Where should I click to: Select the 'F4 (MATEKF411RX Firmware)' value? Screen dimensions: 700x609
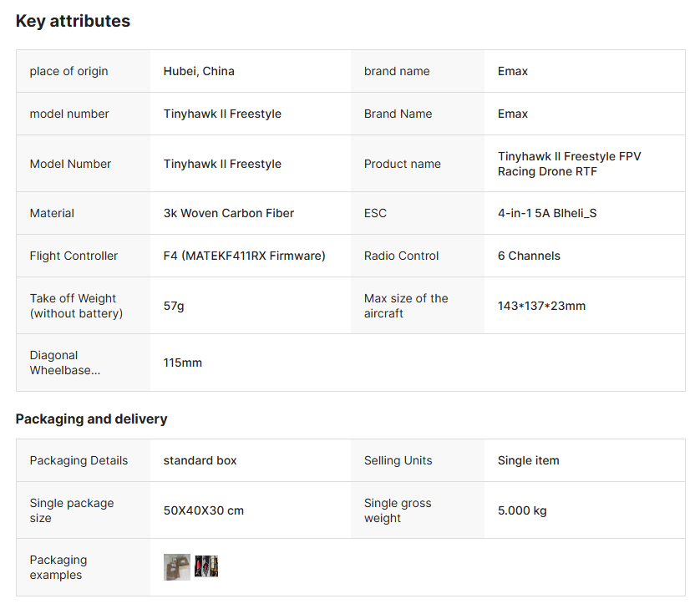244,256
